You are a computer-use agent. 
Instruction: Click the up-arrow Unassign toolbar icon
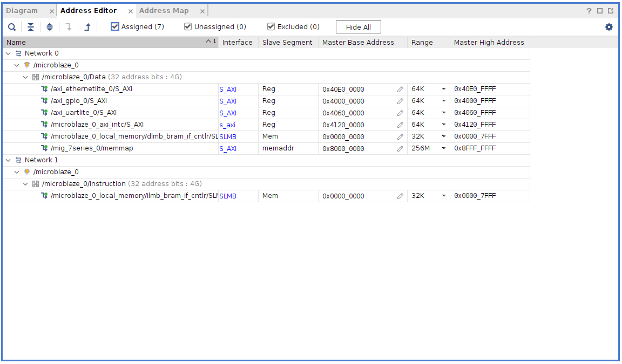point(87,27)
